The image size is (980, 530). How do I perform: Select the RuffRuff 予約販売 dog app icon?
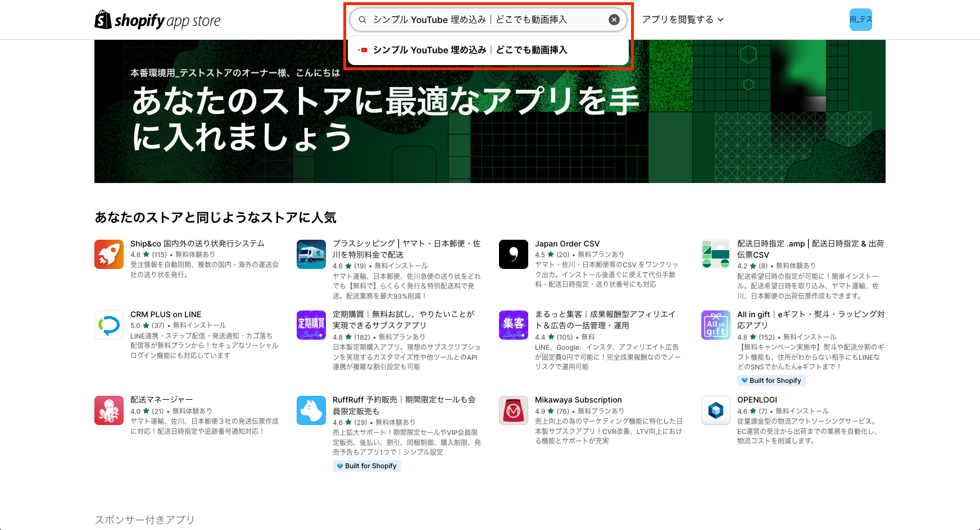[x=311, y=410]
